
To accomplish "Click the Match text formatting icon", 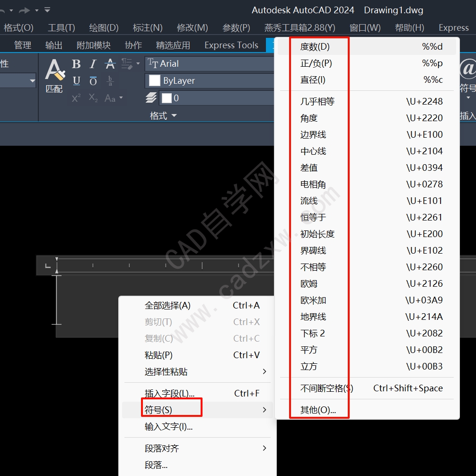I will 54,76.
